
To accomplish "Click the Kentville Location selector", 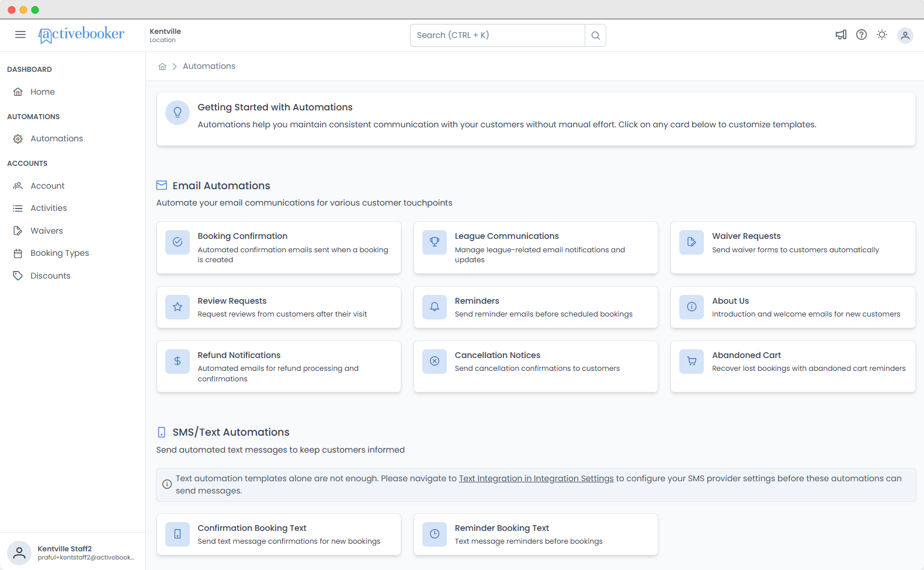I will pos(165,35).
